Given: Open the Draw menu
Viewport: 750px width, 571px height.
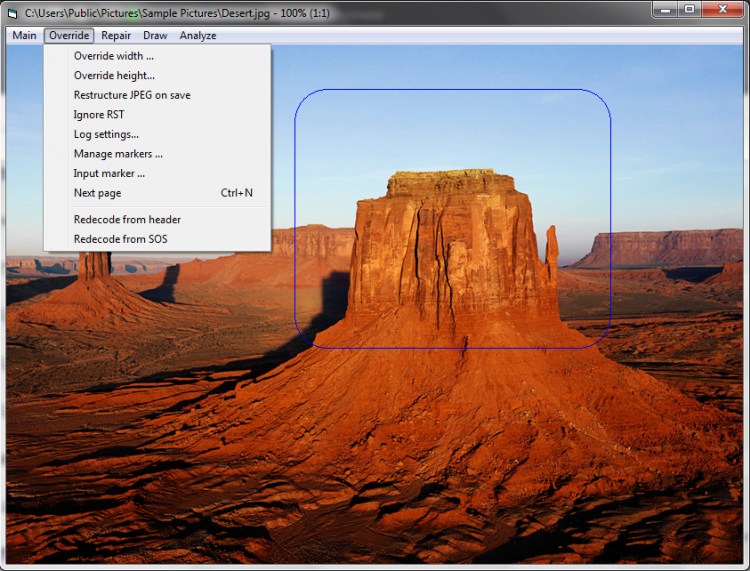Looking at the screenshot, I should (155, 35).
